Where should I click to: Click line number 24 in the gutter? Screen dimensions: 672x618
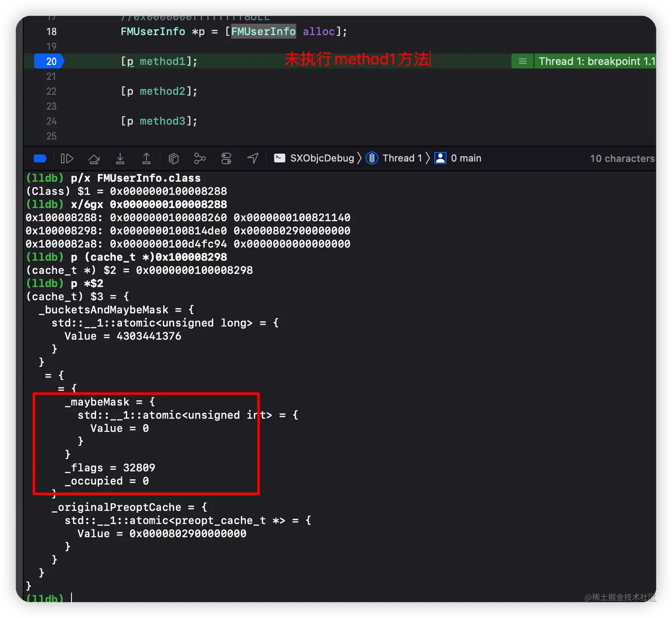(52, 121)
